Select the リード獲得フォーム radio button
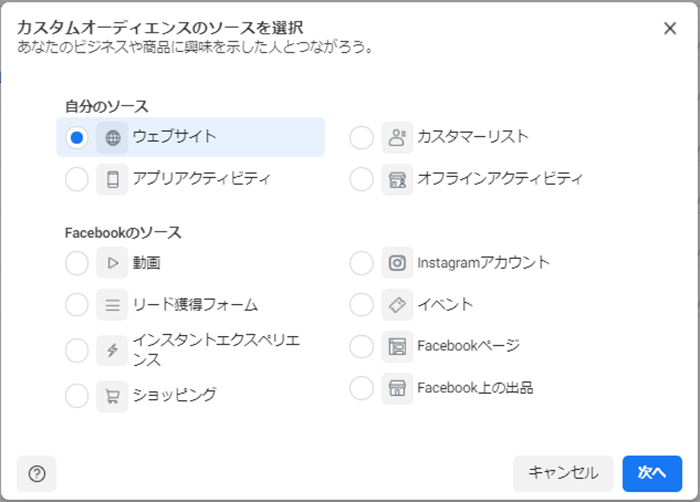 (77, 305)
